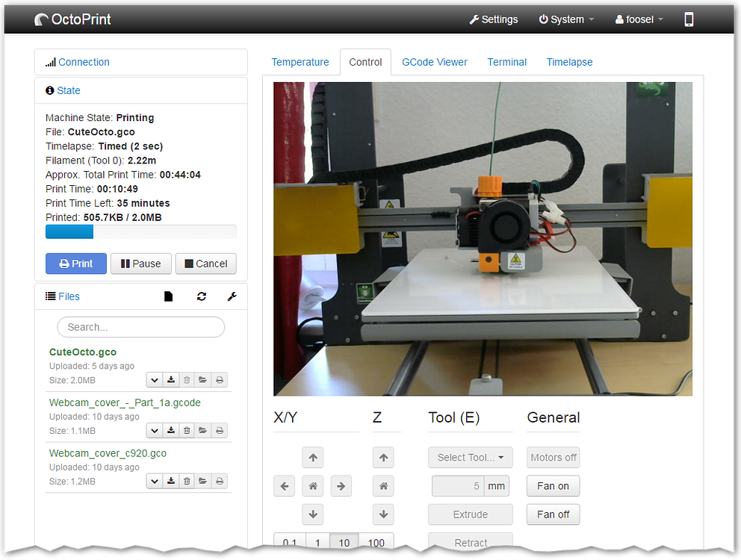Image resolution: width=741 pixels, height=560 pixels.
Task: Open the folder management wrench icon
Action: [232, 296]
